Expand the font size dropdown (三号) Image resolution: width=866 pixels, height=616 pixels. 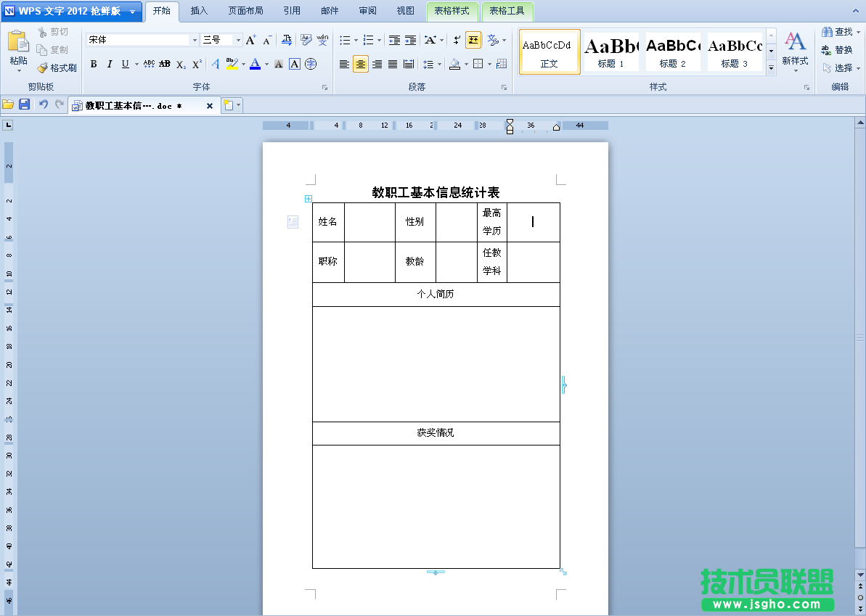point(238,40)
